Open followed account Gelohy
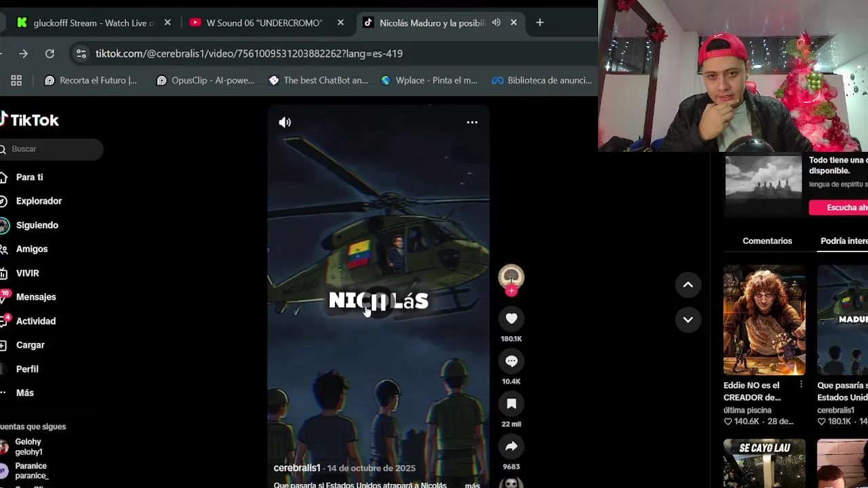 tap(27, 447)
